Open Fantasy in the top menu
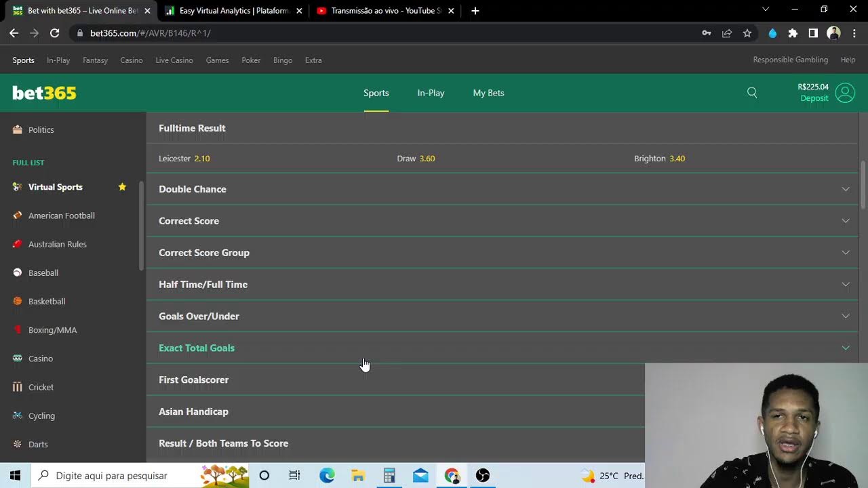This screenshot has width=868, height=488. coord(95,60)
